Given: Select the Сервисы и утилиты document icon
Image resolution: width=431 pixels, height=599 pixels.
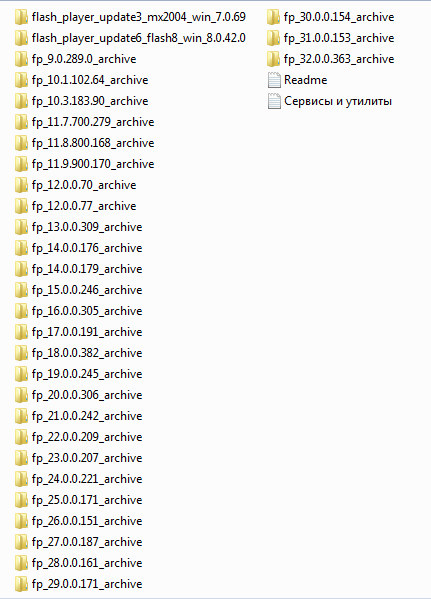Looking at the screenshot, I should (x=274, y=101).
